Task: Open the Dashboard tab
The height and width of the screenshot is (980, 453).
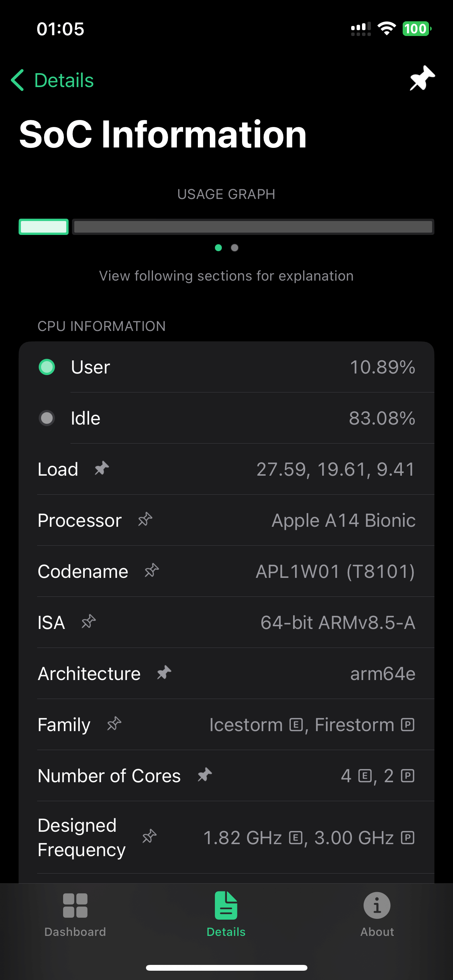Action: pos(75,914)
